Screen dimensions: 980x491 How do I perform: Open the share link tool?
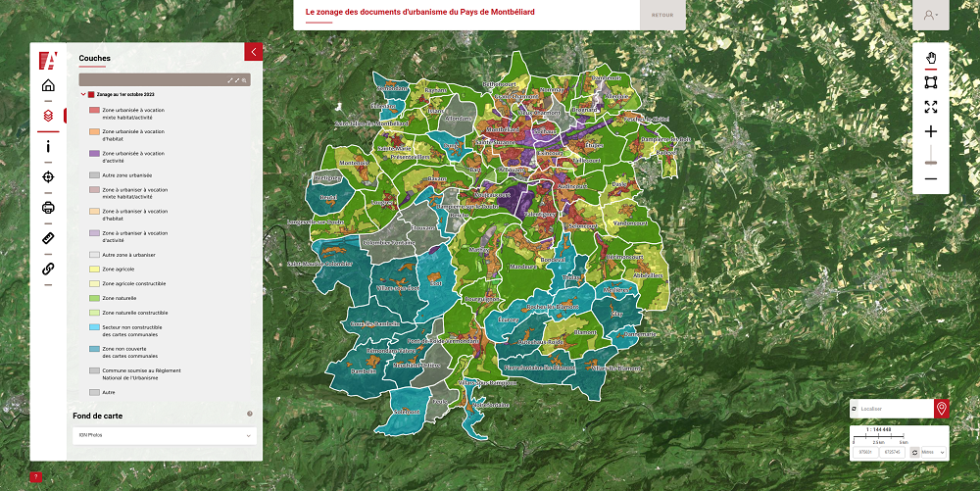pos(48,269)
